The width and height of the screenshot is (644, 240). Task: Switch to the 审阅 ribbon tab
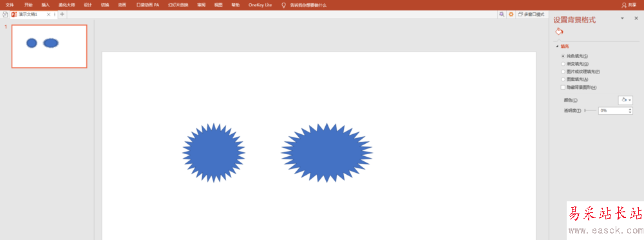pyautogui.click(x=201, y=5)
